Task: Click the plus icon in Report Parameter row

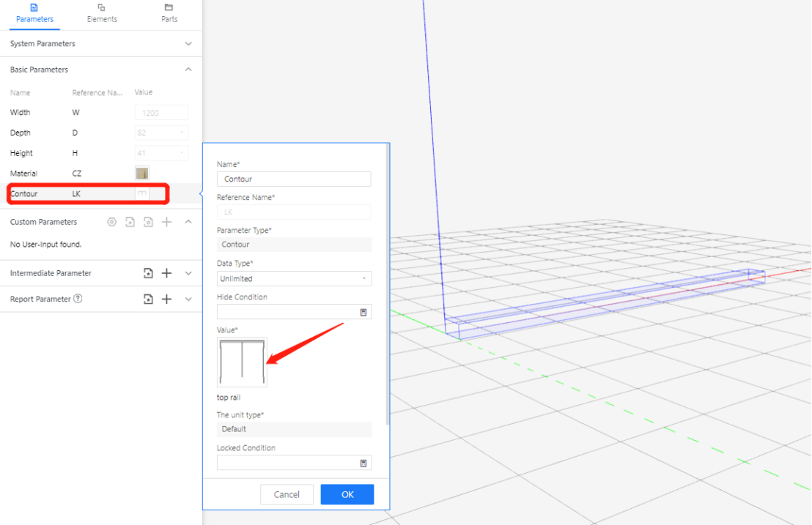Action: click(166, 299)
